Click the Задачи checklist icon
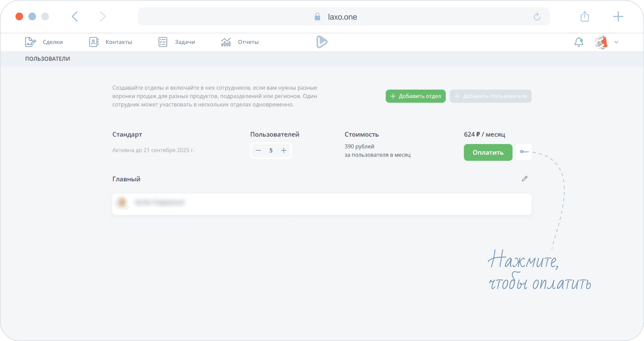Viewport: 644px width, 341px height. pyautogui.click(x=163, y=42)
